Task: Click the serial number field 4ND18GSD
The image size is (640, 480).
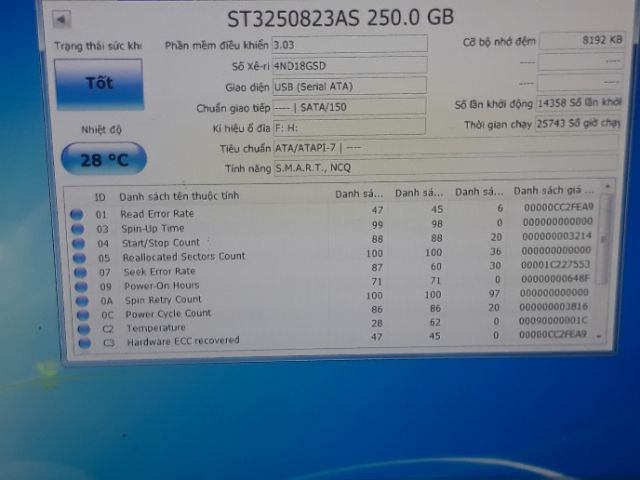Action: (x=349, y=65)
